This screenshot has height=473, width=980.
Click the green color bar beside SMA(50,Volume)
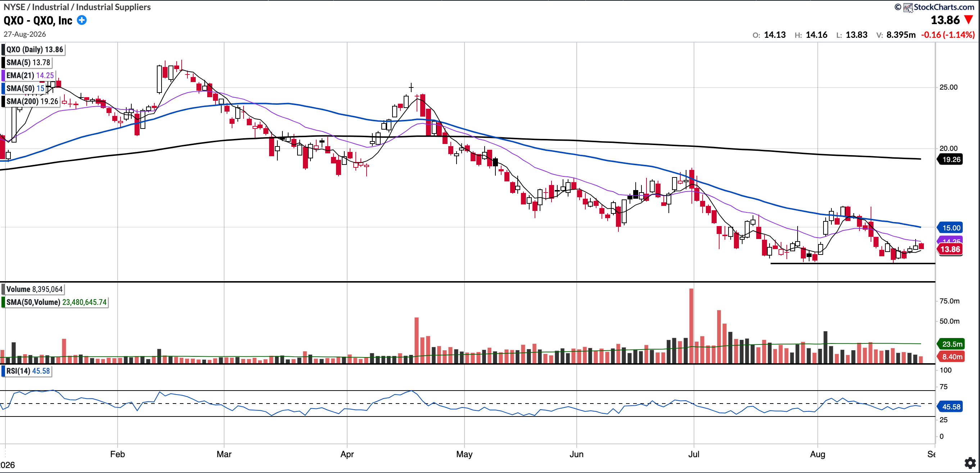(x=4, y=302)
